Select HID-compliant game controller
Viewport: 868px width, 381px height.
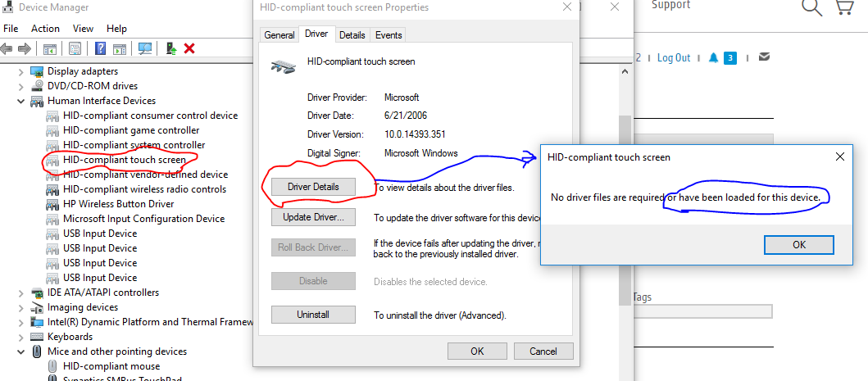[x=131, y=130]
